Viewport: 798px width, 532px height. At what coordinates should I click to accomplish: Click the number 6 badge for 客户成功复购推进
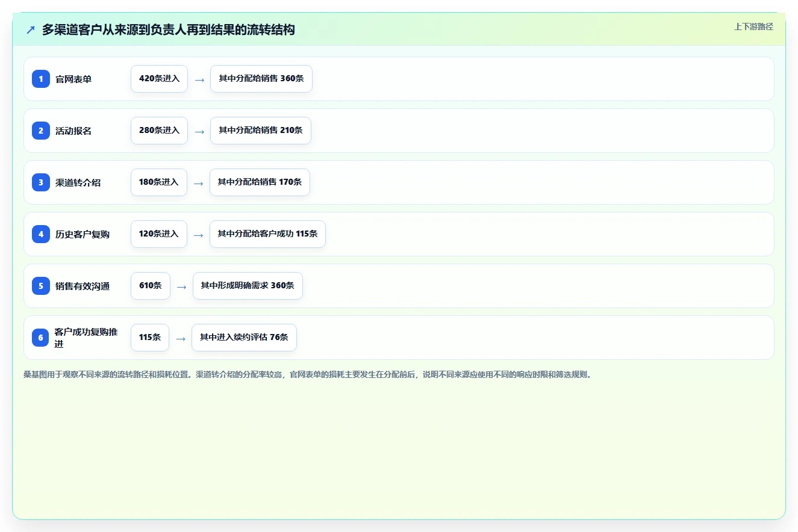(41, 338)
